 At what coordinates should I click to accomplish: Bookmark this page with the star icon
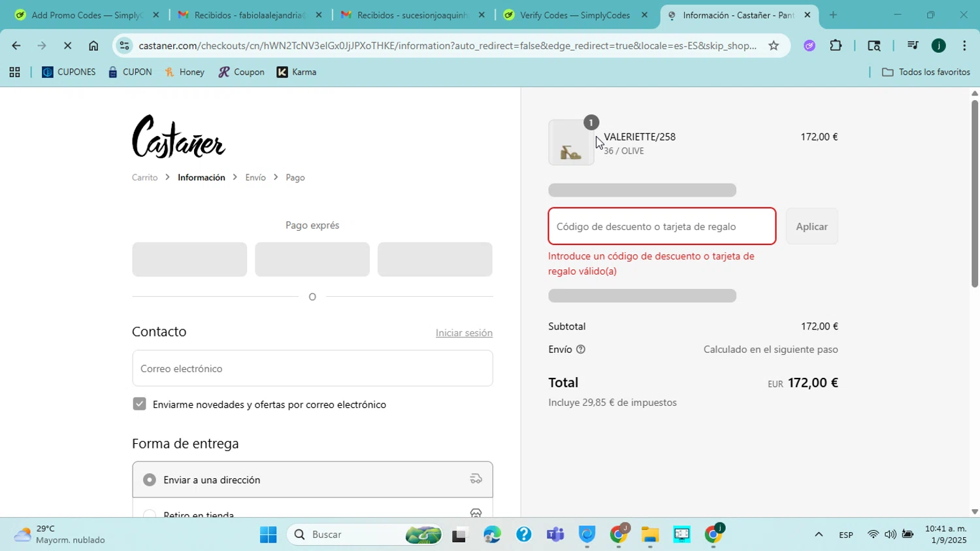point(774,46)
